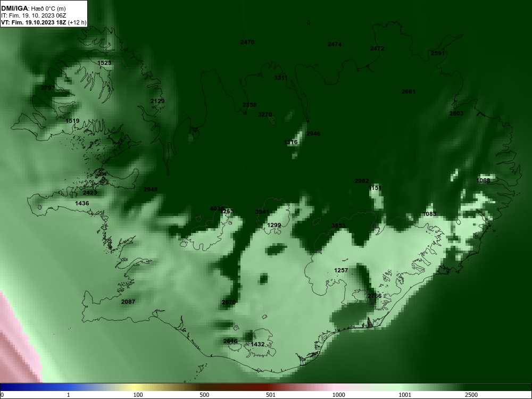Click the 'VT: Fim. 19.10.2023 18Z (+12 h)' line
532x399 pixels.
[x=44, y=23]
